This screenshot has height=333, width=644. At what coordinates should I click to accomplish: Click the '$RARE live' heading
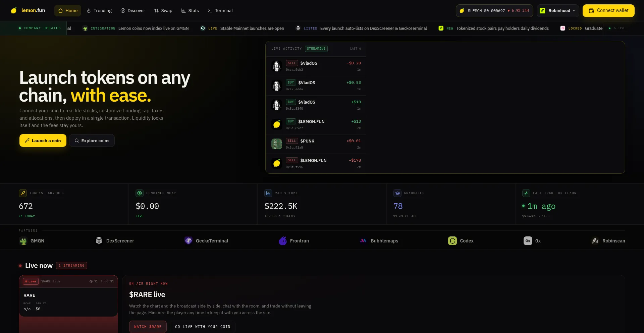click(147, 294)
